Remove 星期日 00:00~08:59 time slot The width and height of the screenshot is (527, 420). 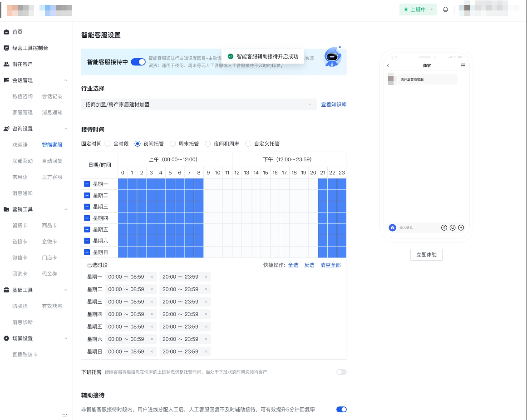[152, 351]
